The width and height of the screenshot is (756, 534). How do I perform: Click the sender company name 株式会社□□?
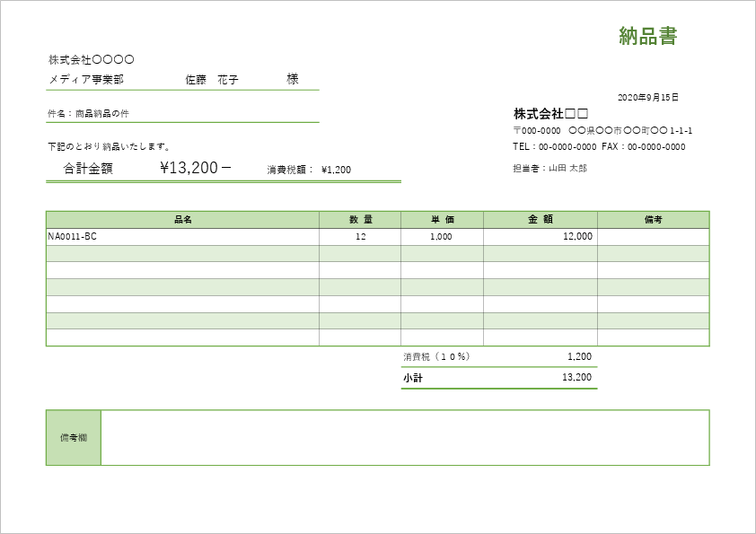[x=550, y=114]
